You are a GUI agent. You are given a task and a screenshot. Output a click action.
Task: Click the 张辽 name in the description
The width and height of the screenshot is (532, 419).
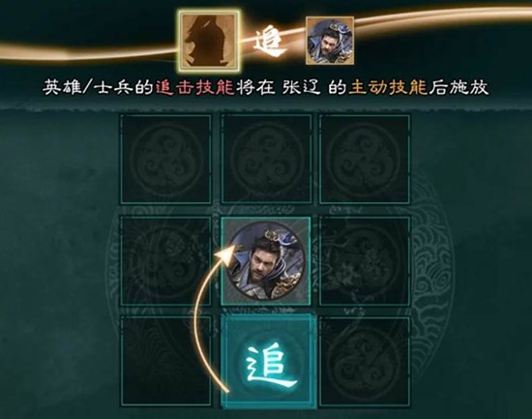click(x=301, y=88)
